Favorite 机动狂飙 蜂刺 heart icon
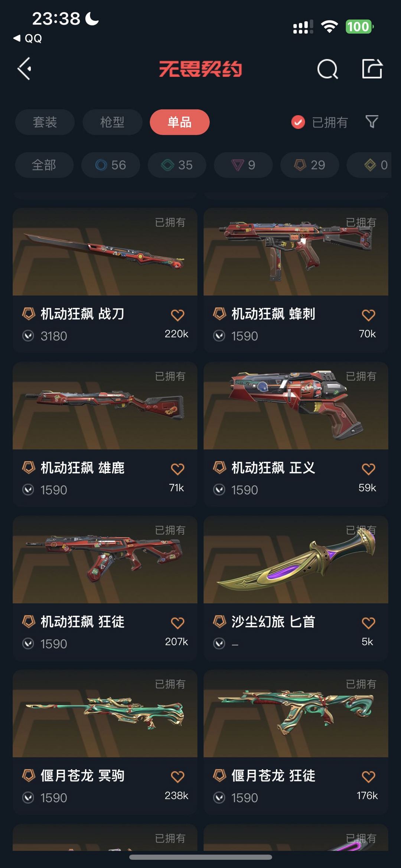The image size is (401, 868). click(368, 315)
